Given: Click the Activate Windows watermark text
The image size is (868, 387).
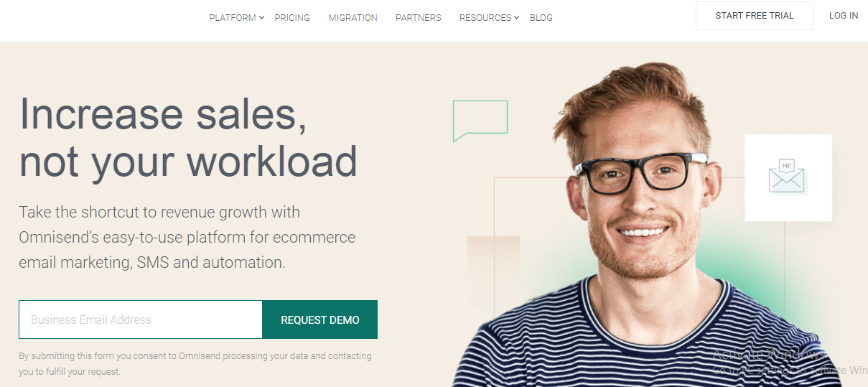Looking at the screenshot, I should (x=789, y=362).
